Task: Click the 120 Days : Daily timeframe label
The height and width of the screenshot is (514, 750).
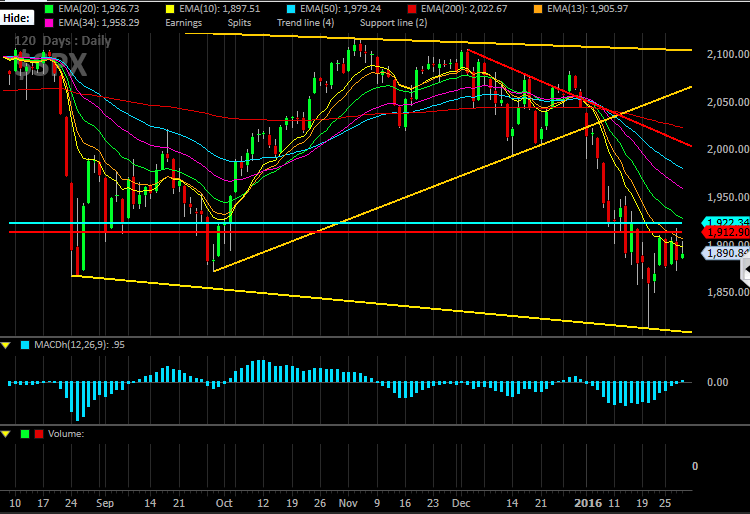Action: (x=63, y=41)
